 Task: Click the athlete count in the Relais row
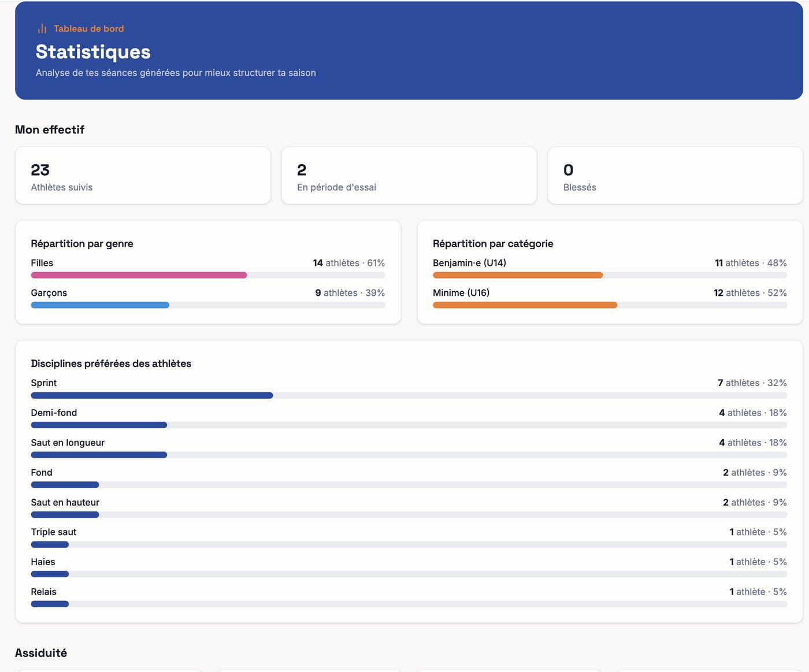coord(758,592)
